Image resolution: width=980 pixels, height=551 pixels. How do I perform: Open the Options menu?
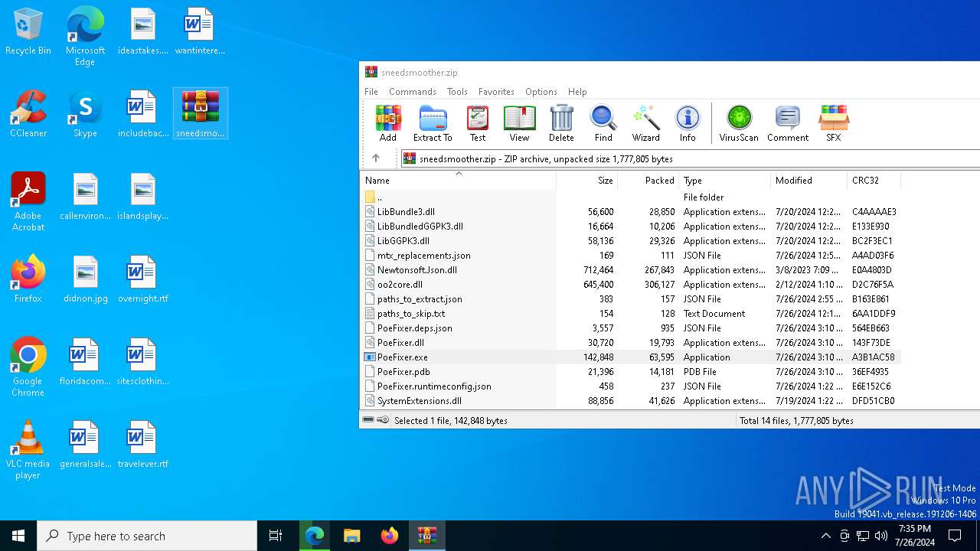tap(541, 92)
